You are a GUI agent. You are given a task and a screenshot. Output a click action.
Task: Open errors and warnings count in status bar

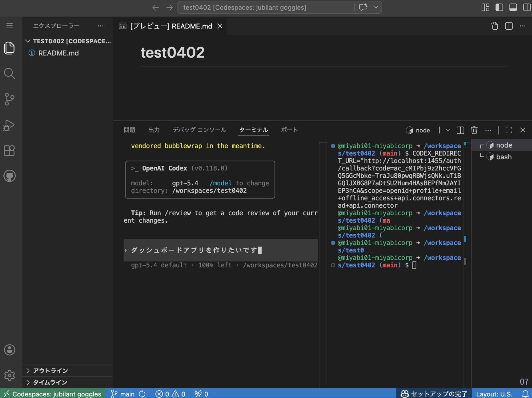(x=170, y=394)
